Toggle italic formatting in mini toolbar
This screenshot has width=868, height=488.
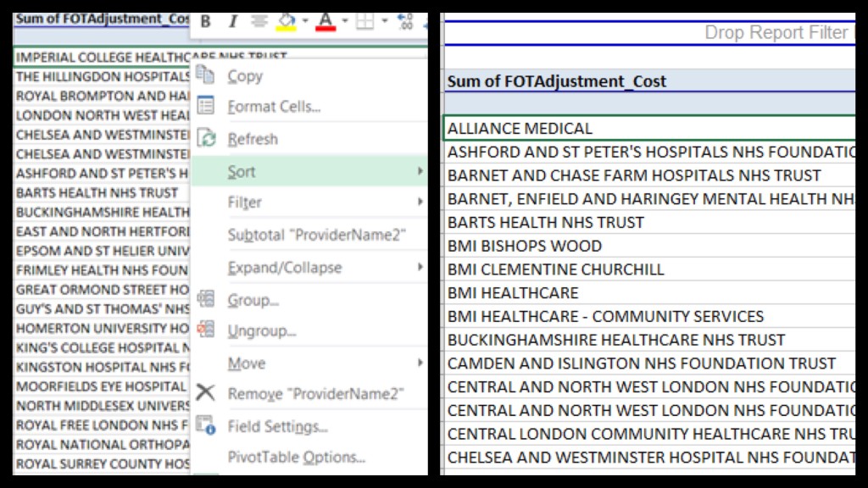[233, 21]
